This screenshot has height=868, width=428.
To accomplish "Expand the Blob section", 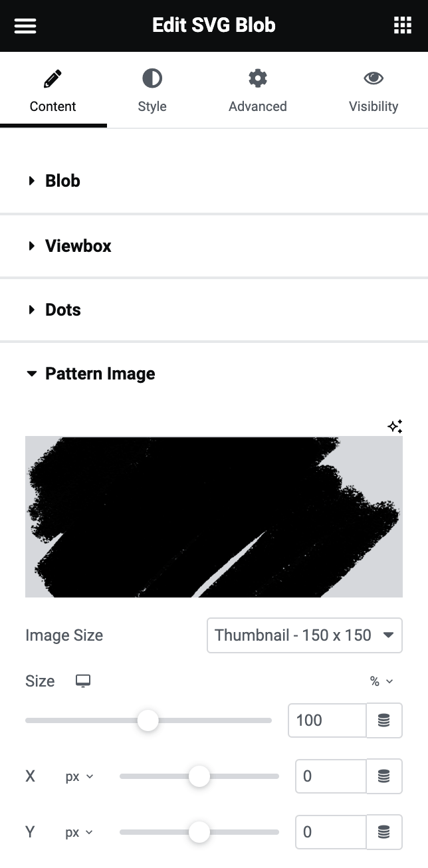I will [x=62, y=181].
